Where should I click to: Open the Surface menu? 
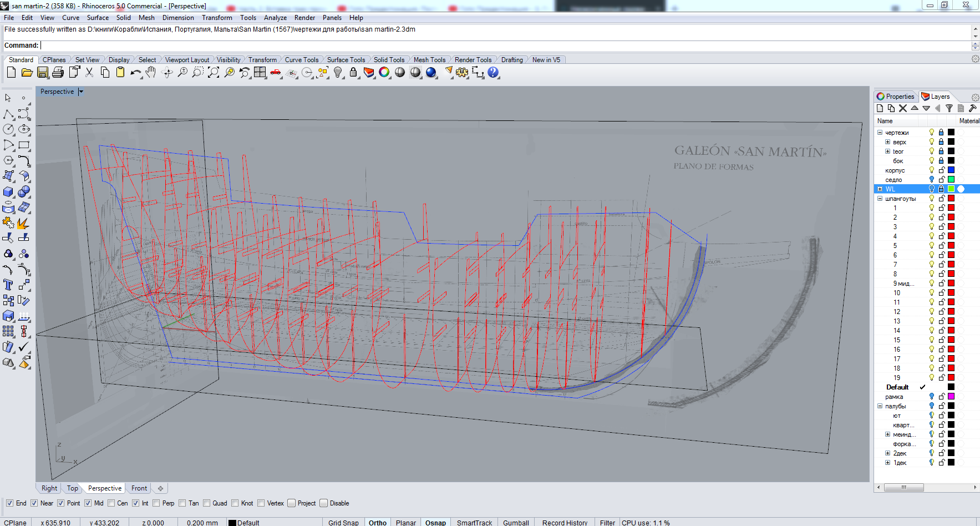tap(98, 18)
